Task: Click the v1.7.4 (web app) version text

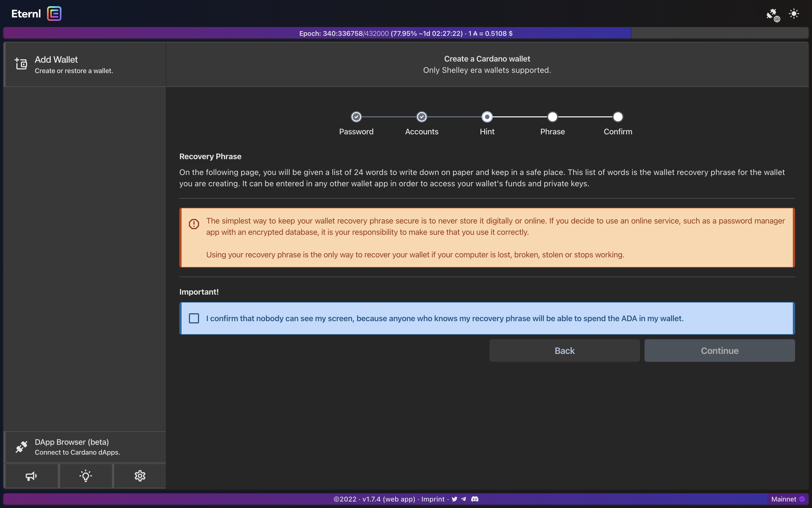Action: [x=389, y=499]
